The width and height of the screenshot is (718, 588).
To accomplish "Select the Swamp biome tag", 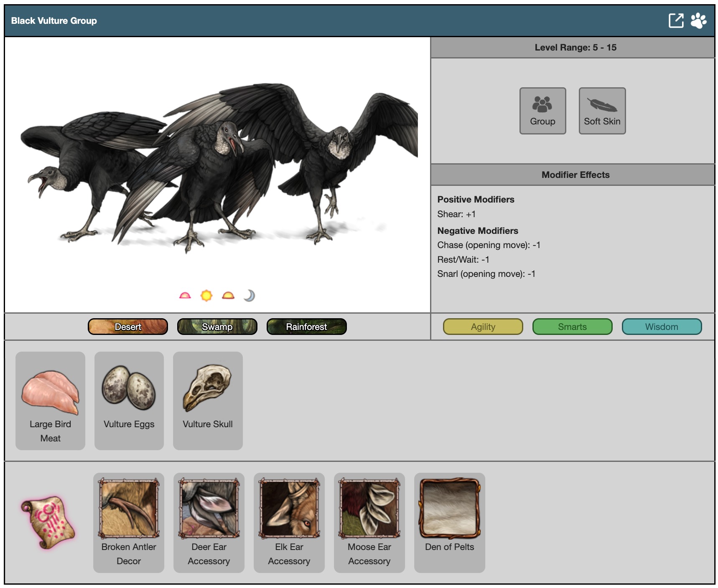I will click(217, 327).
